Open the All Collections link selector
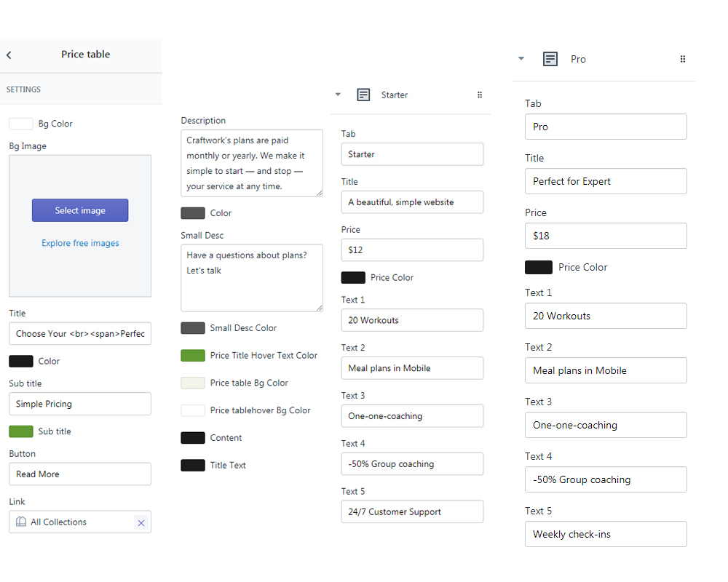 tap(73, 522)
